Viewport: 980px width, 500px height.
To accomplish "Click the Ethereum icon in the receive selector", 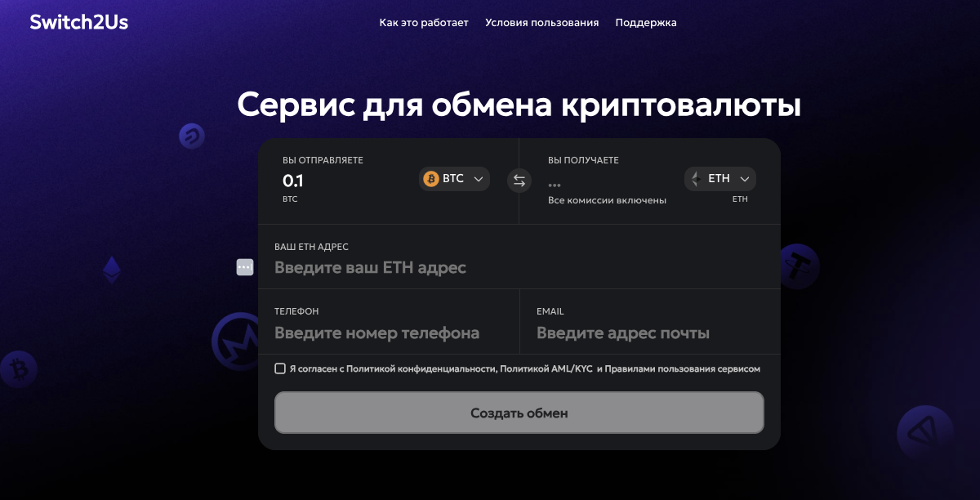I will [697, 179].
